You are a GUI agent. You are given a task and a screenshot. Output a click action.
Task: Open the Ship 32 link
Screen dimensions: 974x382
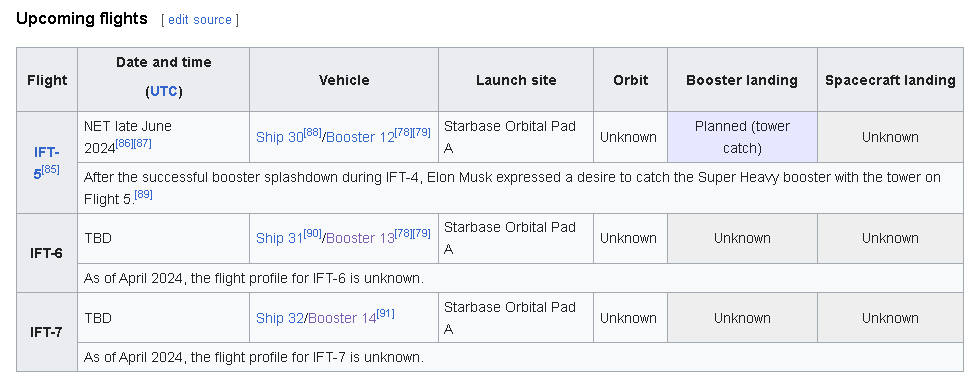point(280,319)
